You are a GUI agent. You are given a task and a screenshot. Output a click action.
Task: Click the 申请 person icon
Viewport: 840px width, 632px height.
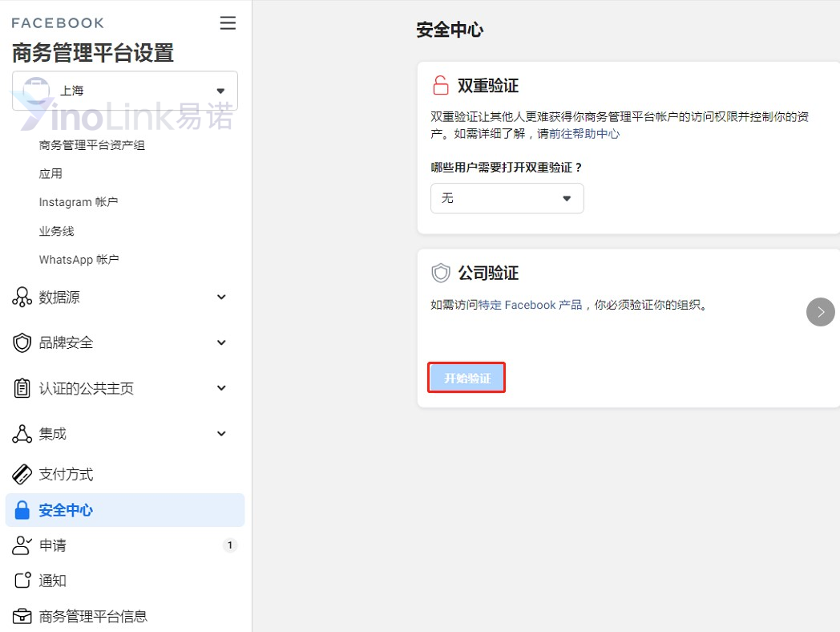pyautogui.click(x=22, y=545)
